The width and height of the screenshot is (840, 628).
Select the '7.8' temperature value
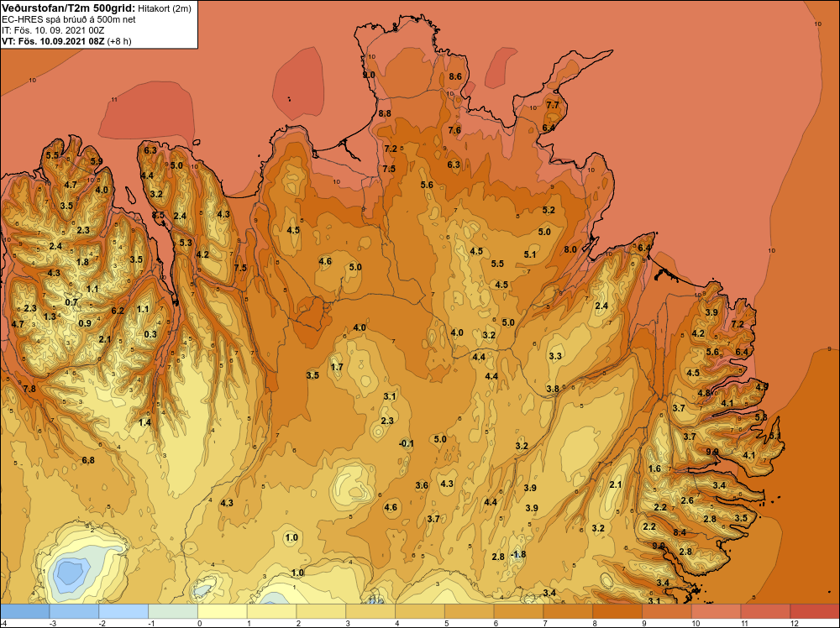pyautogui.click(x=29, y=389)
